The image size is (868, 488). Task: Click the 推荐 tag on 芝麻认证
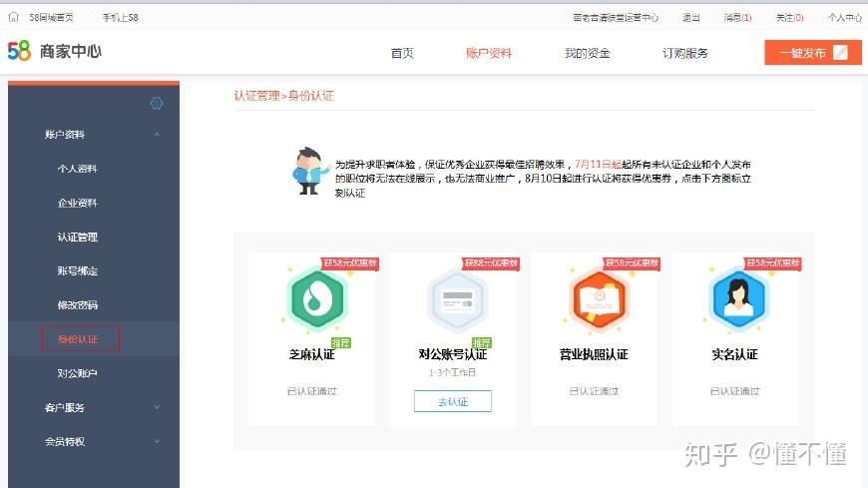(x=341, y=343)
